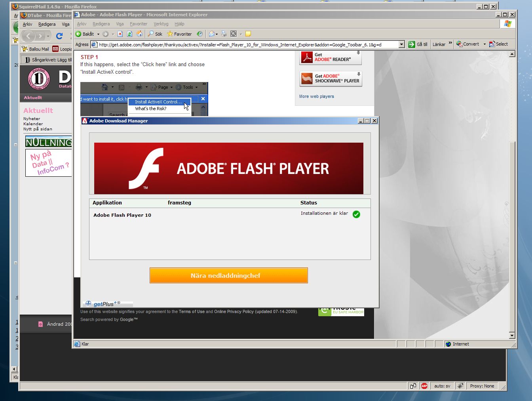The image size is (532, 401).
Task: Click the Nära nedladdningchef orange button
Action: point(228,275)
